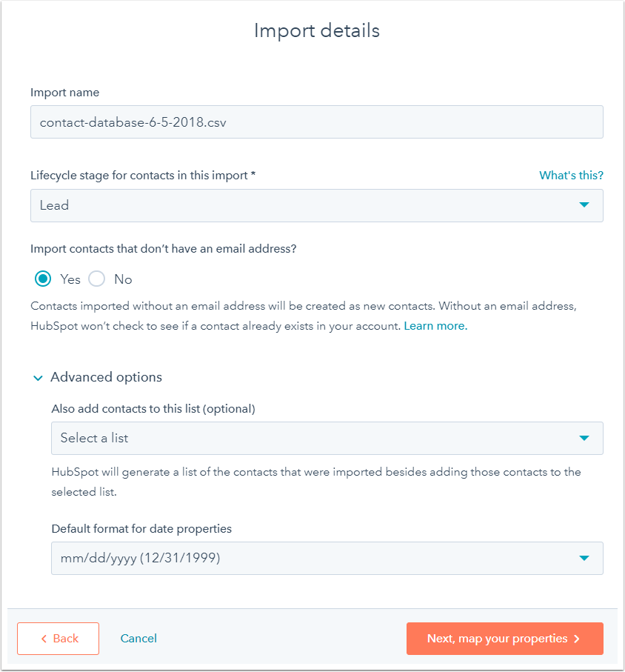Collapse Advanced options using the chevron icon

coord(38,378)
